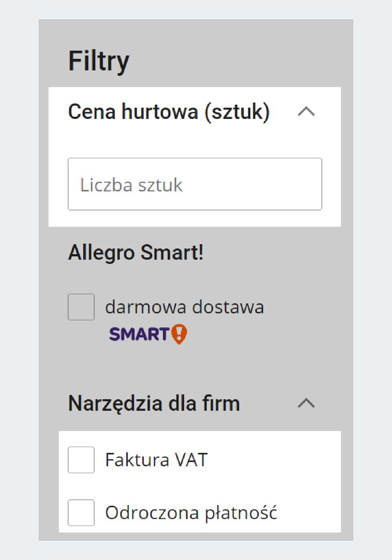Click the Allegro Smart! logo badge
The width and height of the screenshot is (392, 560).
(x=148, y=334)
